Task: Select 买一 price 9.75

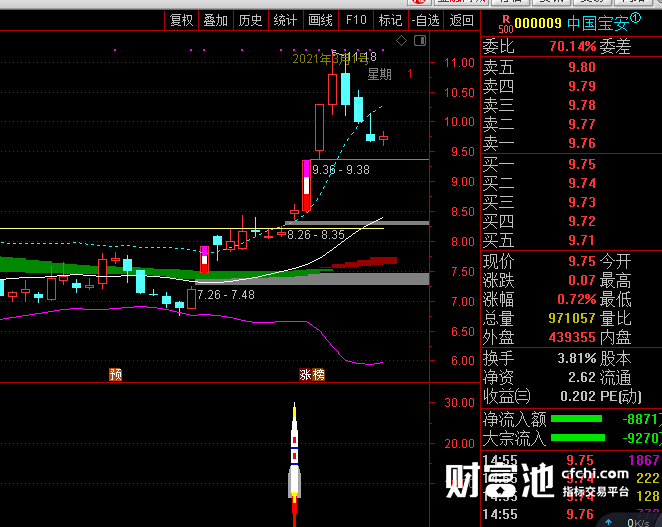Action: (x=582, y=164)
